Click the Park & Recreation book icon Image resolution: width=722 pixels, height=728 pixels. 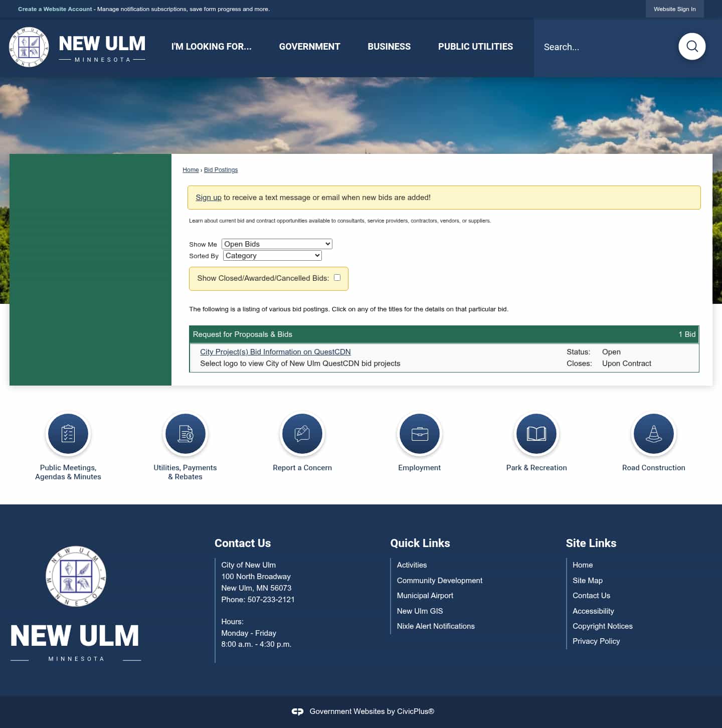pos(536,434)
